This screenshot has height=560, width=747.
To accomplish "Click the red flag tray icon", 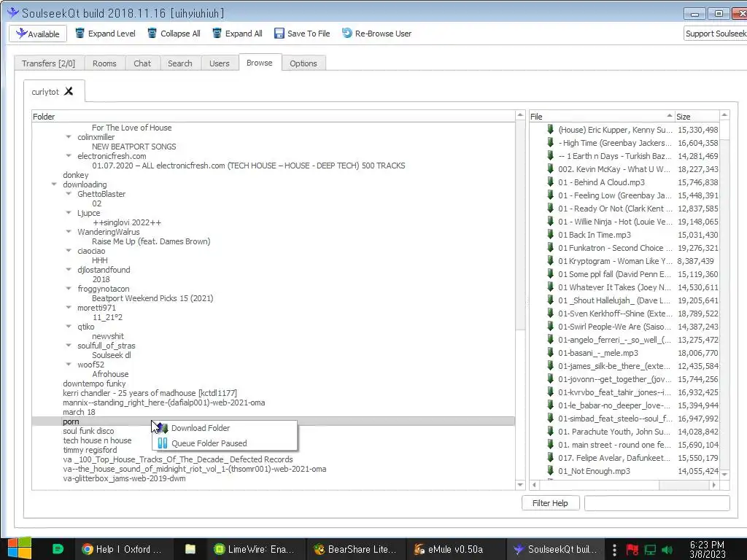I will 632,550.
